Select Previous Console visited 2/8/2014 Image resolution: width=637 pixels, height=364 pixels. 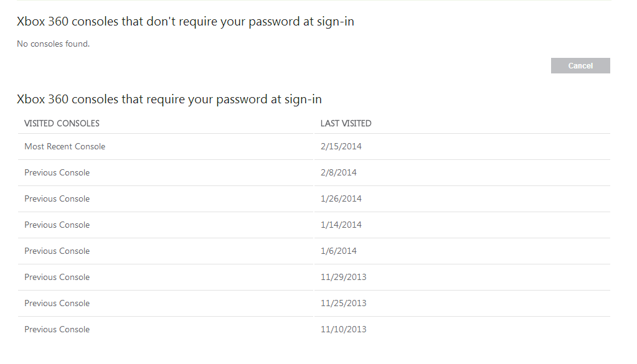tap(57, 173)
